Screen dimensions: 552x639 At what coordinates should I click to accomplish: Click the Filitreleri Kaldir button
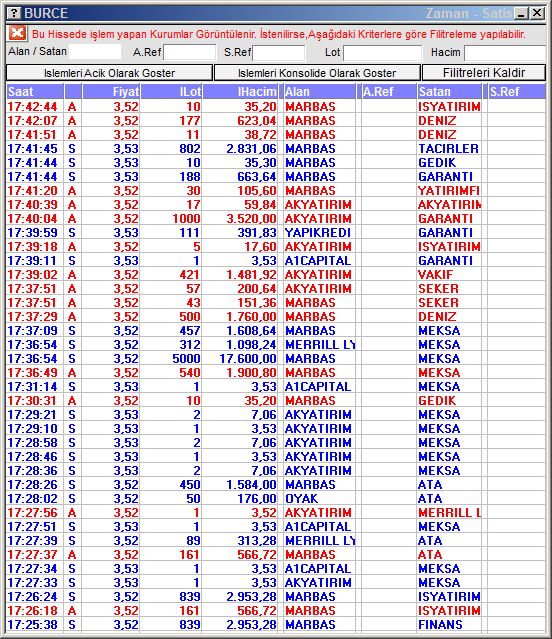coord(484,73)
